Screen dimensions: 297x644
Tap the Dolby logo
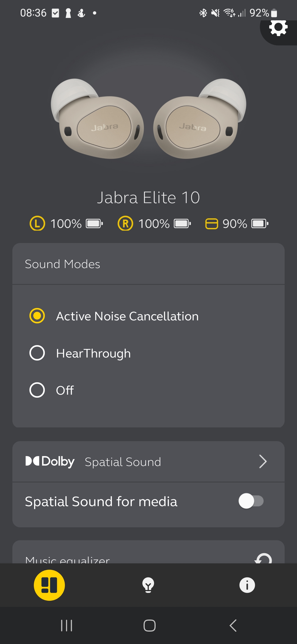50,462
